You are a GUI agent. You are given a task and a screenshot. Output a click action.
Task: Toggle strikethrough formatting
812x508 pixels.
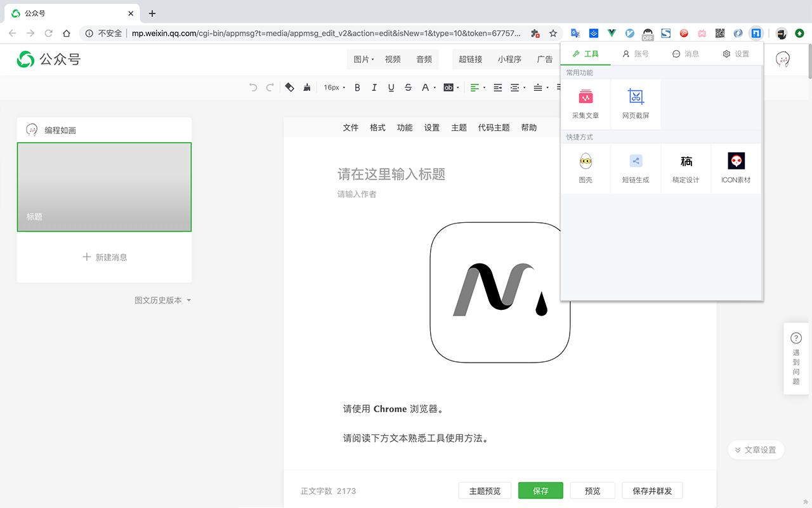pyautogui.click(x=408, y=87)
